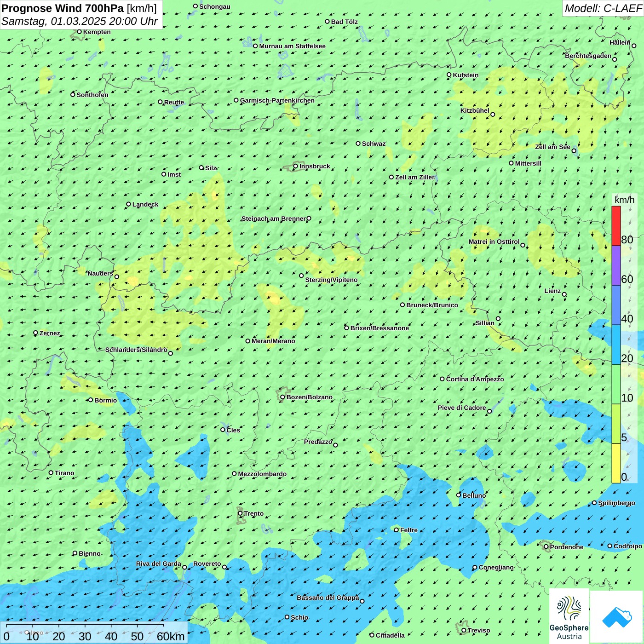Click the Sonthofen label

click(92, 95)
